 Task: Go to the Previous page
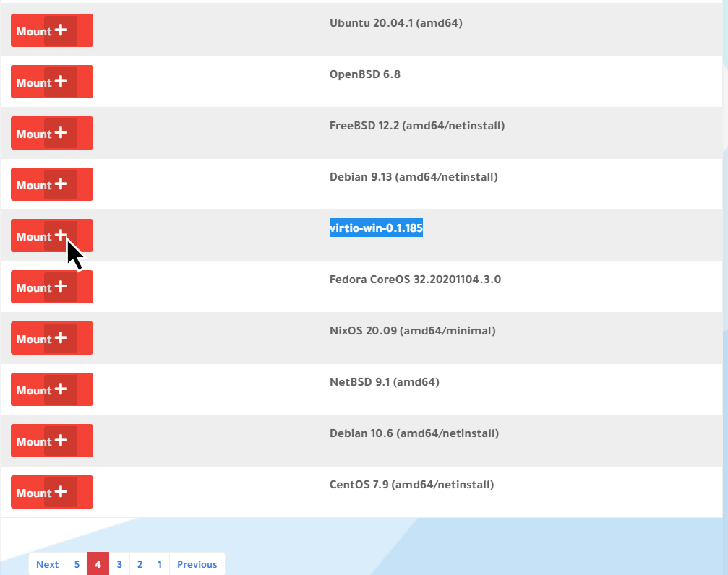pyautogui.click(x=197, y=564)
